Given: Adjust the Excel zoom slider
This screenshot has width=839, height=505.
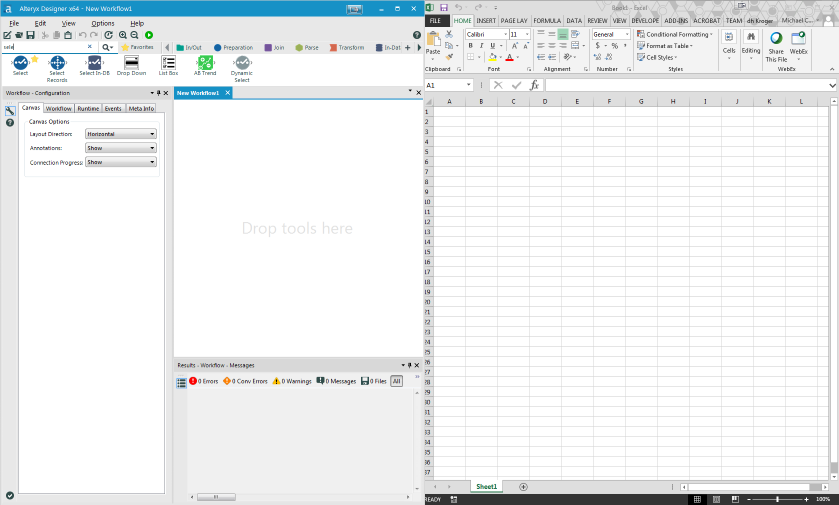Looking at the screenshot, I should tap(777, 499).
